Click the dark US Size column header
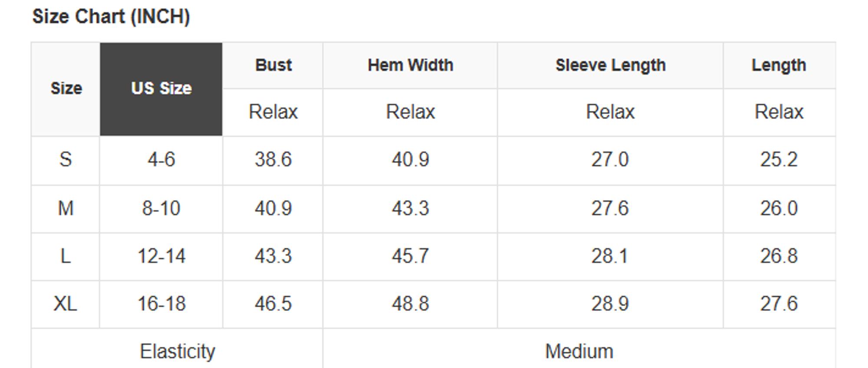 [x=161, y=89]
